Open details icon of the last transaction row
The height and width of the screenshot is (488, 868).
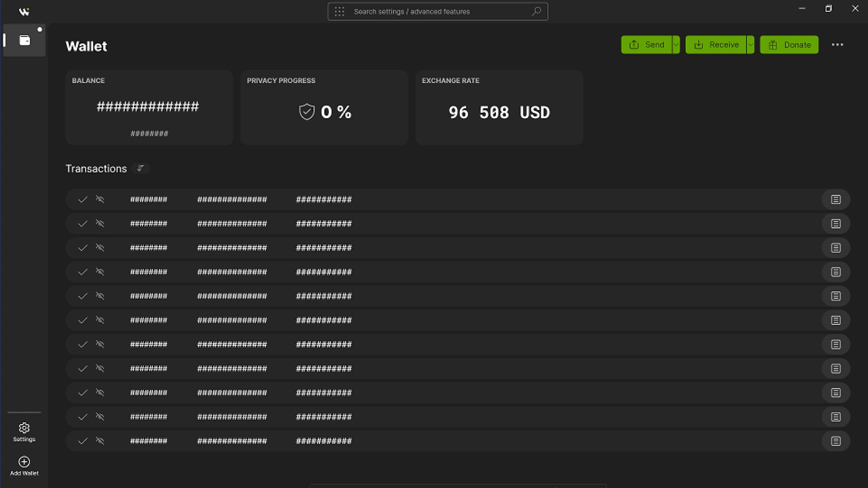836,441
